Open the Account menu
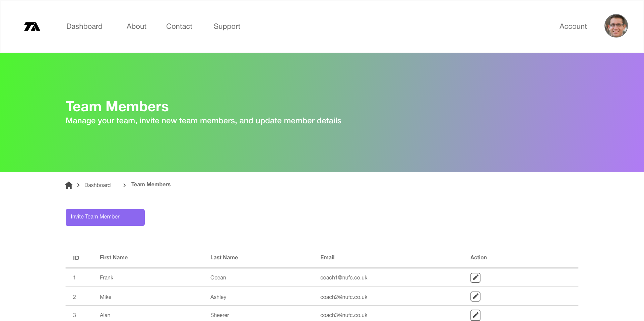 573,26
